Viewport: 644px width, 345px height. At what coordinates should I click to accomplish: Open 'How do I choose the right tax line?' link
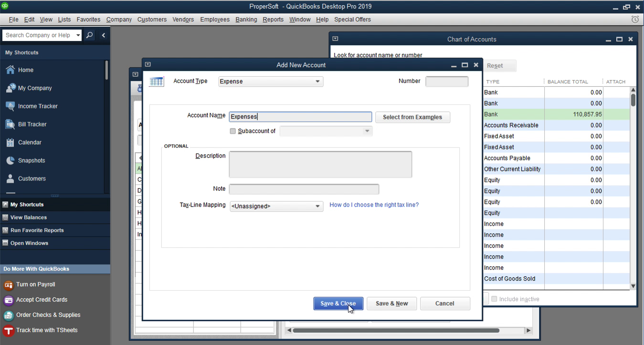[374, 205]
